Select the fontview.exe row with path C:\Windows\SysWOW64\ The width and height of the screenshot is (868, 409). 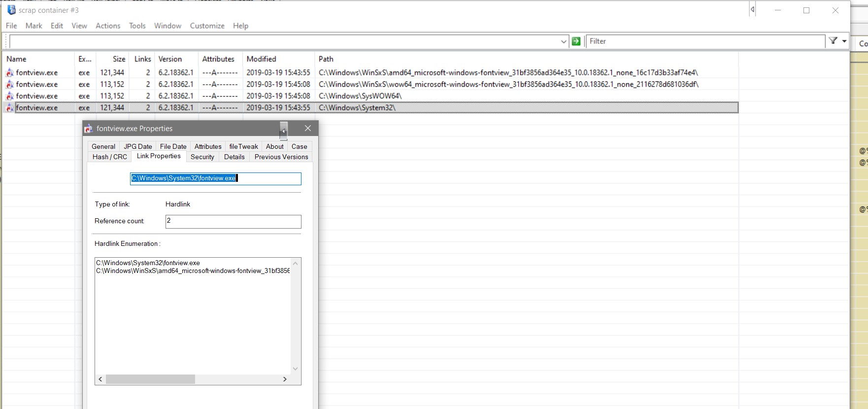370,96
